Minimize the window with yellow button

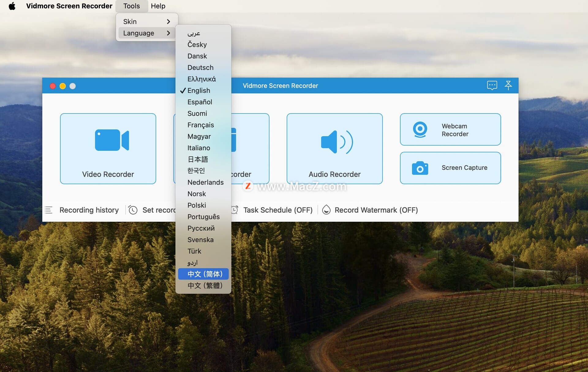tap(62, 86)
